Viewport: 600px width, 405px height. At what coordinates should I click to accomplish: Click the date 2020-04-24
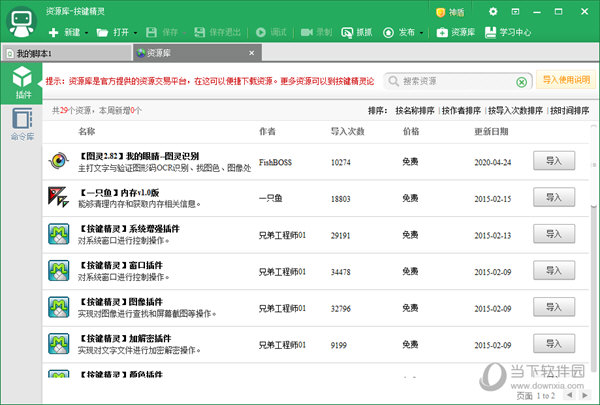click(492, 162)
